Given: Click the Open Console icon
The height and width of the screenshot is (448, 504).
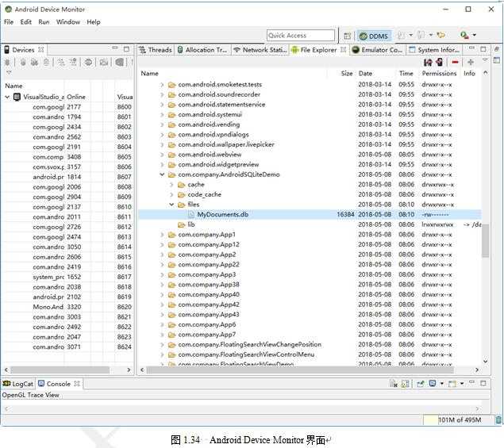Looking at the screenshot, I should click(452, 384).
